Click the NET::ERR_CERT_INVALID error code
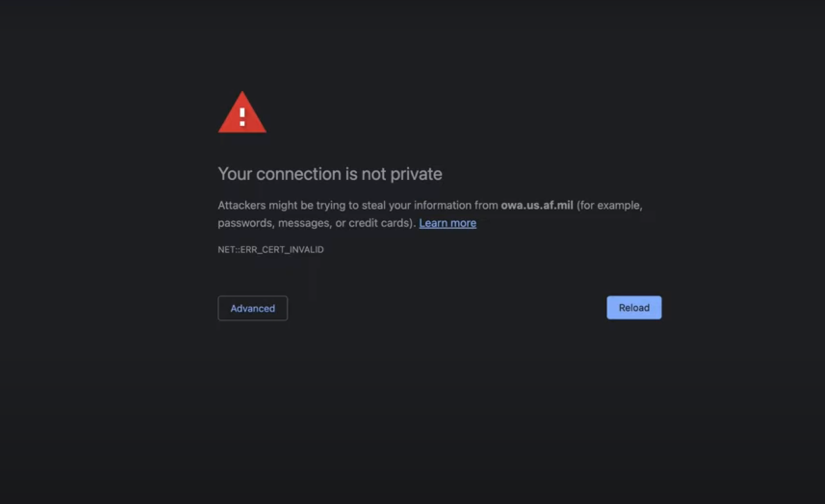The height and width of the screenshot is (504, 825). tap(270, 250)
